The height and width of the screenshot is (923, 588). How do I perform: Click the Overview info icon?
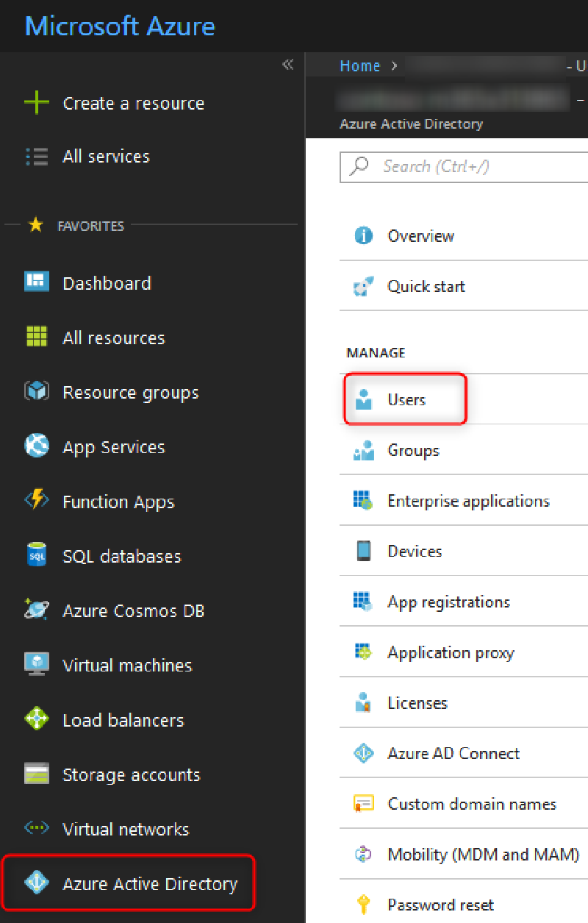(363, 235)
